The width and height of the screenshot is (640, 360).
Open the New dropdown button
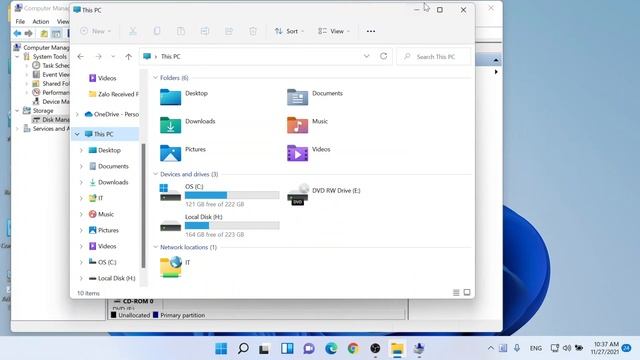point(96,31)
